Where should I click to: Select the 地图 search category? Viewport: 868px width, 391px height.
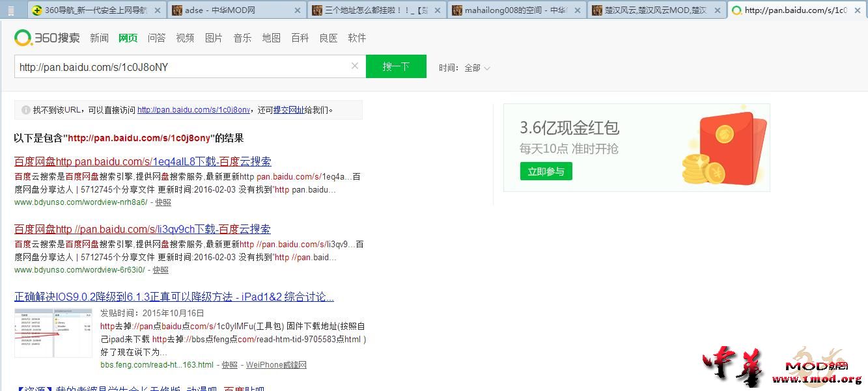coord(271,38)
